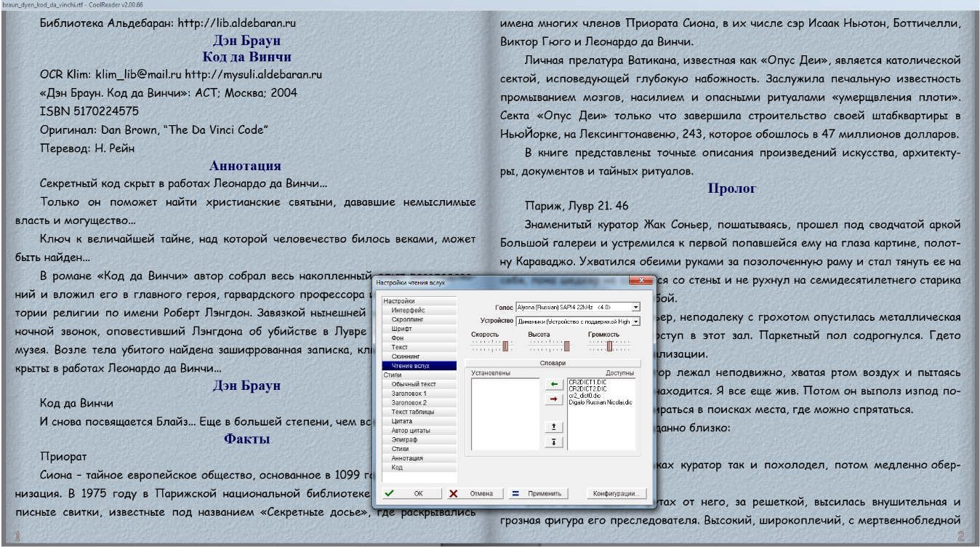
Task: Click the Отмена cancel button
Action: tap(474, 493)
